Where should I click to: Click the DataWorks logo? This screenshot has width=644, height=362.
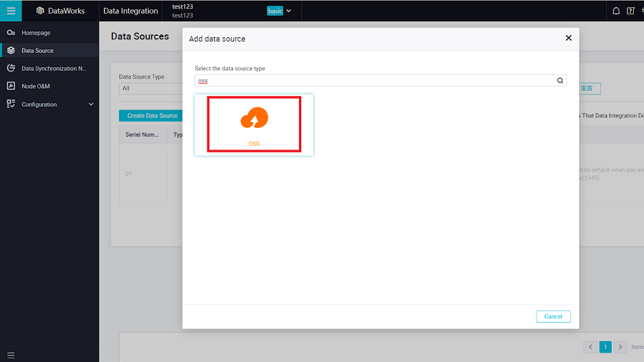coord(60,11)
